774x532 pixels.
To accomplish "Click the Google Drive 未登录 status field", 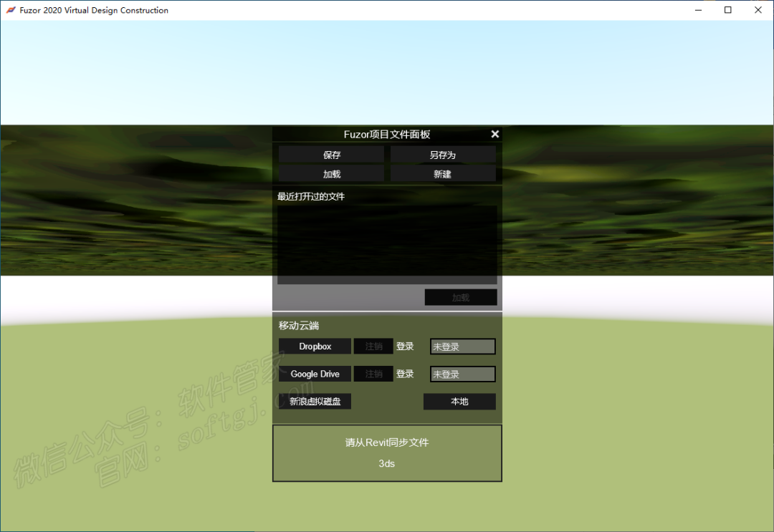I will tap(462, 374).
